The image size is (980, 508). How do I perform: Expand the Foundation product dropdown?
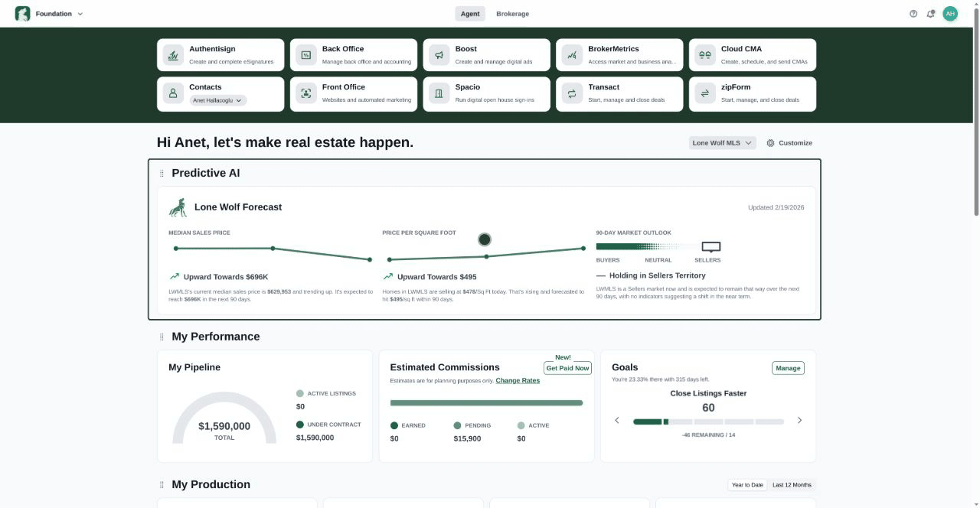pos(80,14)
